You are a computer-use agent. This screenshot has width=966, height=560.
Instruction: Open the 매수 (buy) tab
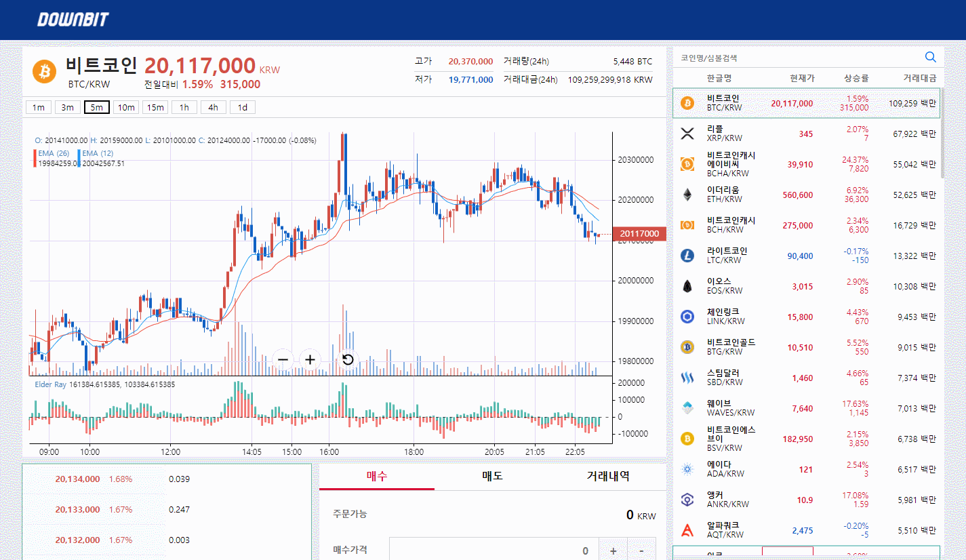(x=377, y=476)
